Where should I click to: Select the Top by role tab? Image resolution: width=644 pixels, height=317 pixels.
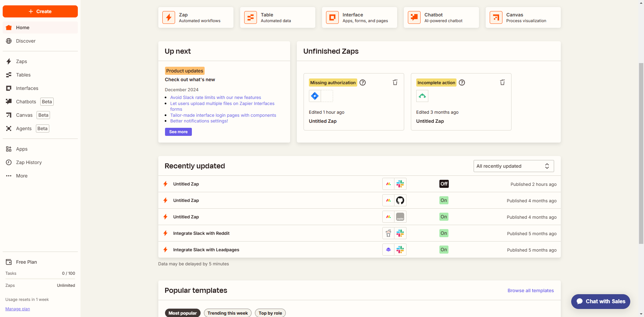coord(270,313)
